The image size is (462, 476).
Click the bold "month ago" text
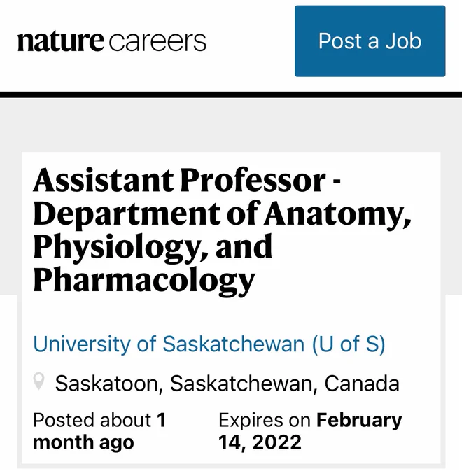[x=83, y=442]
